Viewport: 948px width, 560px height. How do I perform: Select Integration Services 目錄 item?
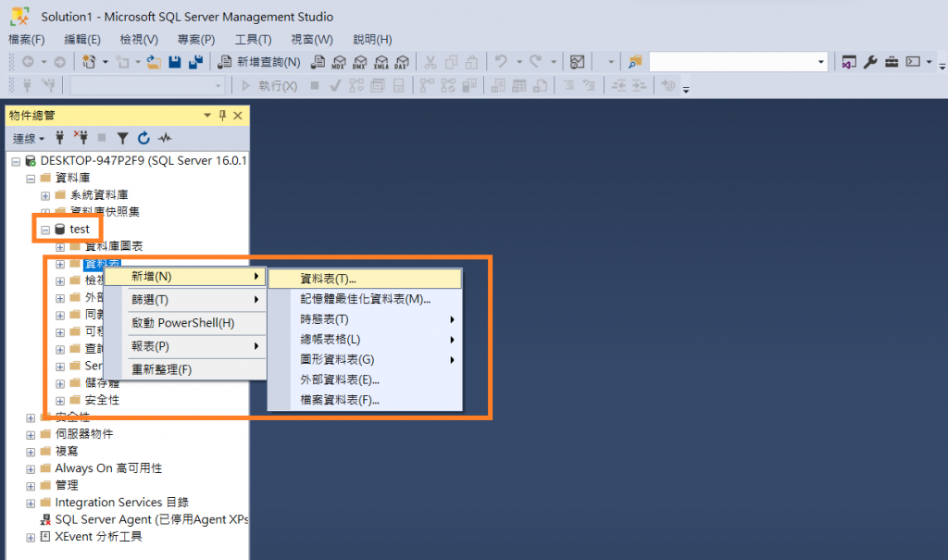121,502
